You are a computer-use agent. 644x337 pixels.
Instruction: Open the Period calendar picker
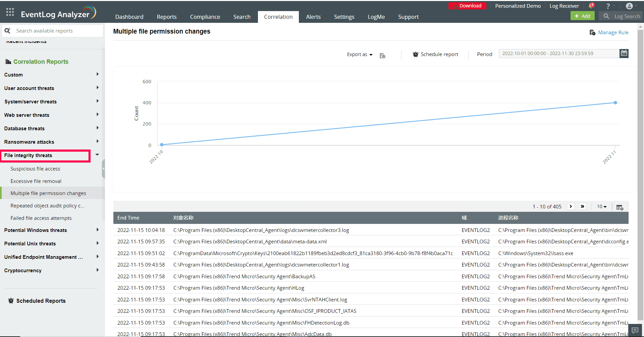pos(624,53)
